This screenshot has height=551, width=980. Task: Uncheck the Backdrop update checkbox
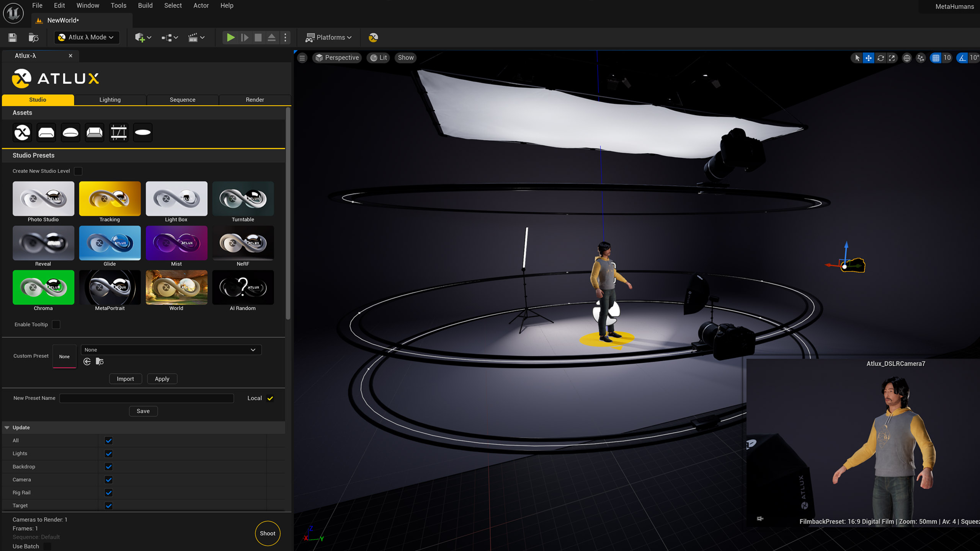[109, 467]
